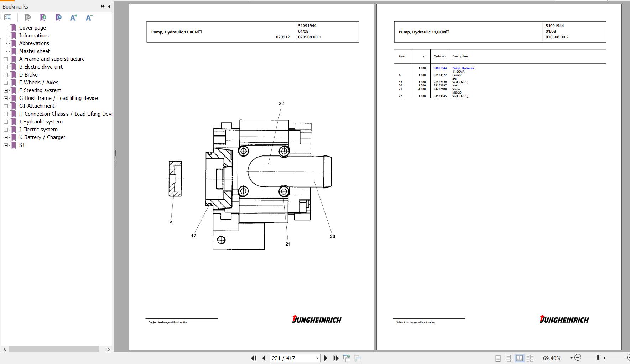Expand A Frame and superstructure bookmark
630x364 pixels.
(6, 59)
